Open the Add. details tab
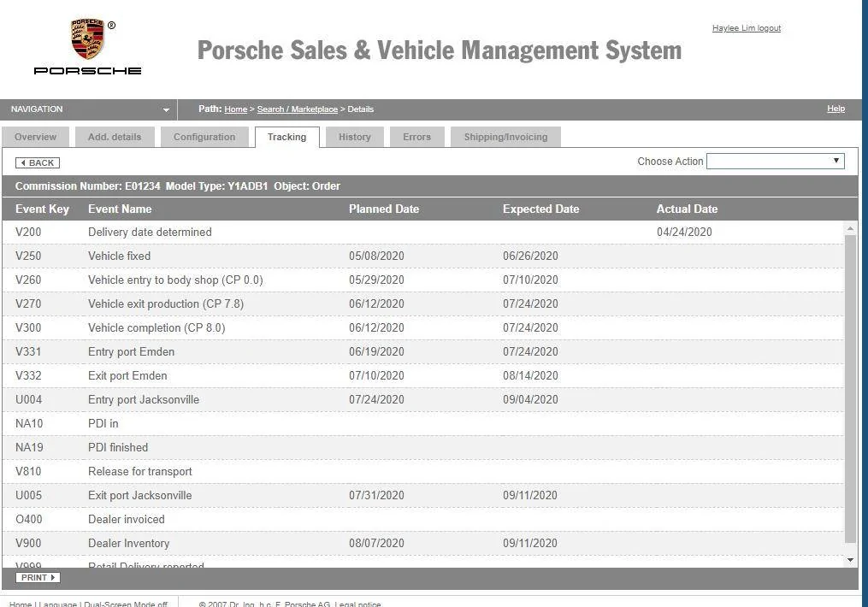The image size is (868, 607). [115, 137]
